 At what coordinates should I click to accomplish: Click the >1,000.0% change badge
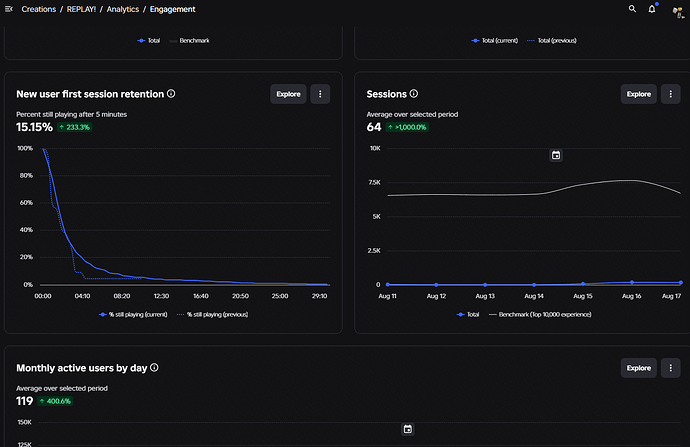[407, 127]
